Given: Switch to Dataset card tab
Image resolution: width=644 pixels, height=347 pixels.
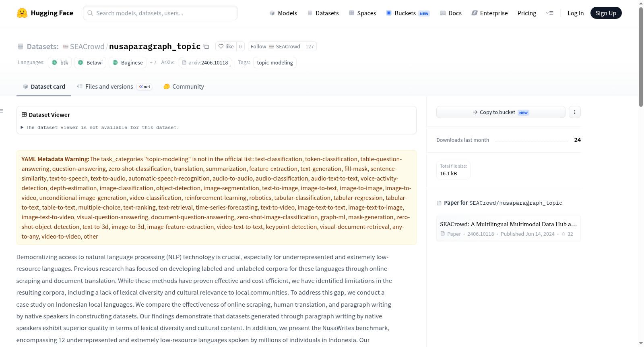Looking at the screenshot, I should pos(43,87).
